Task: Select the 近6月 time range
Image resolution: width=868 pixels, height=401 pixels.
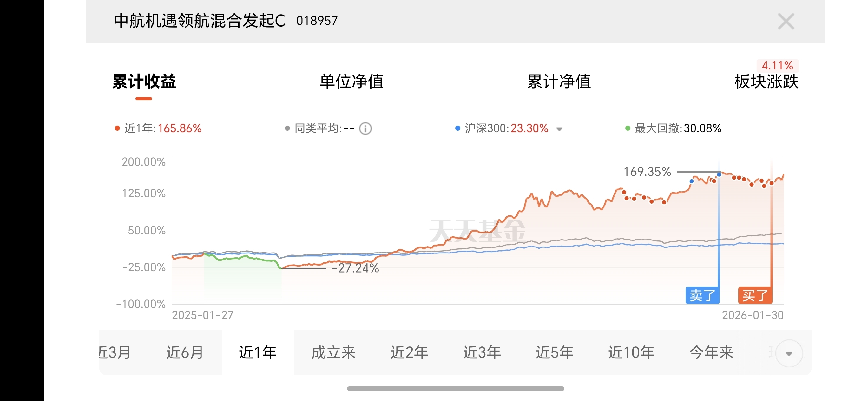Action: (x=185, y=352)
